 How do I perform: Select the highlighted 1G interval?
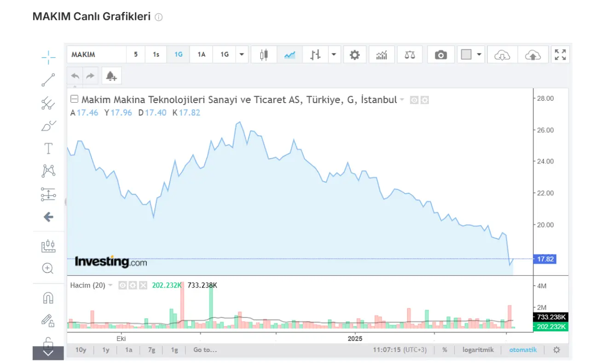(179, 54)
